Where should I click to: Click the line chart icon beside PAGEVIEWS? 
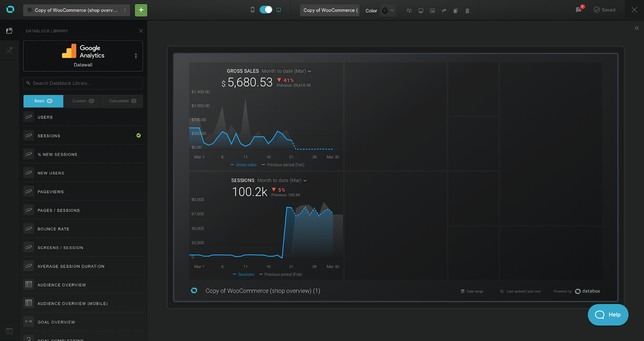click(x=29, y=191)
